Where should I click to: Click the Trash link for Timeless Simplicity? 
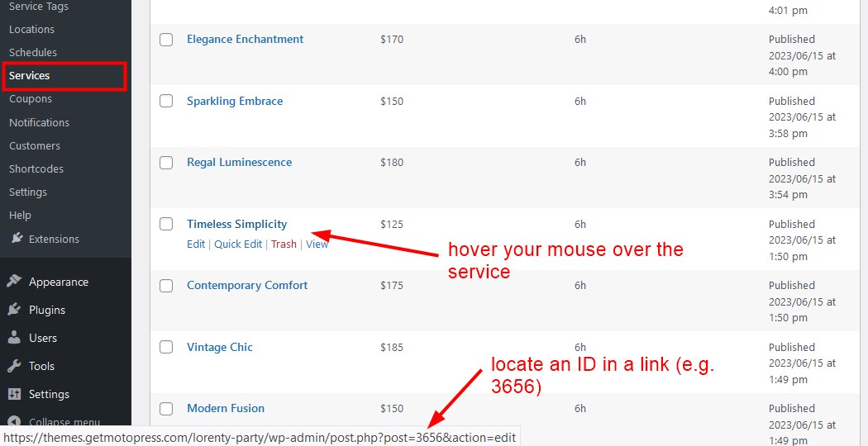[284, 244]
